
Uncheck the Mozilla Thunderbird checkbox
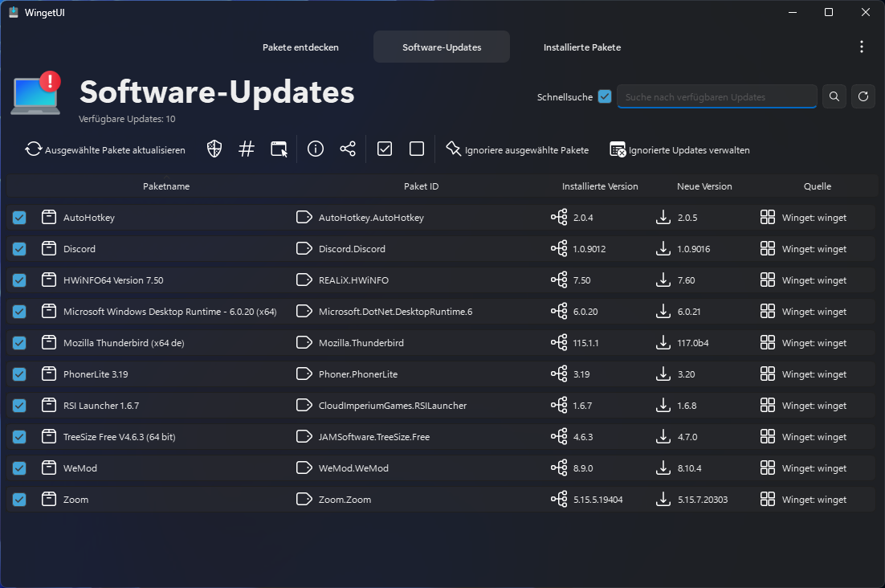click(x=19, y=342)
